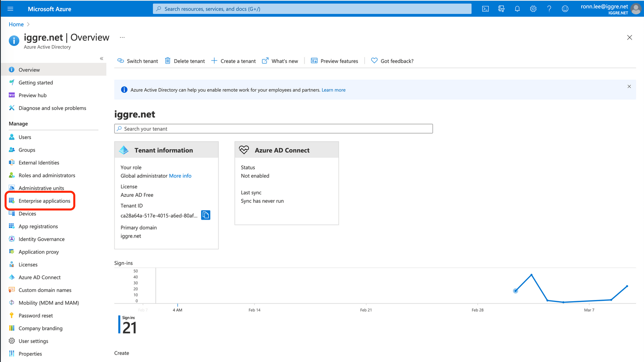644x362 pixels.
Task: Click the global search resources box
Action: (x=312, y=9)
